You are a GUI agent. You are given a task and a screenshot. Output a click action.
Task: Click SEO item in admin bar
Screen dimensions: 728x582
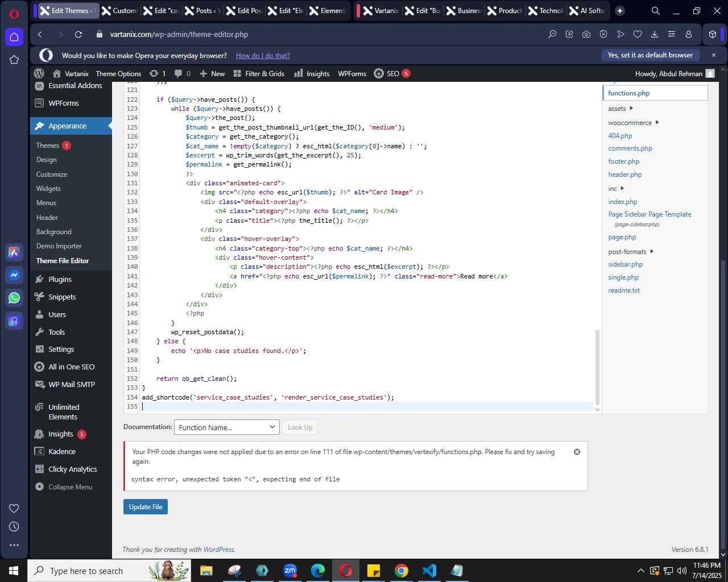392,73
